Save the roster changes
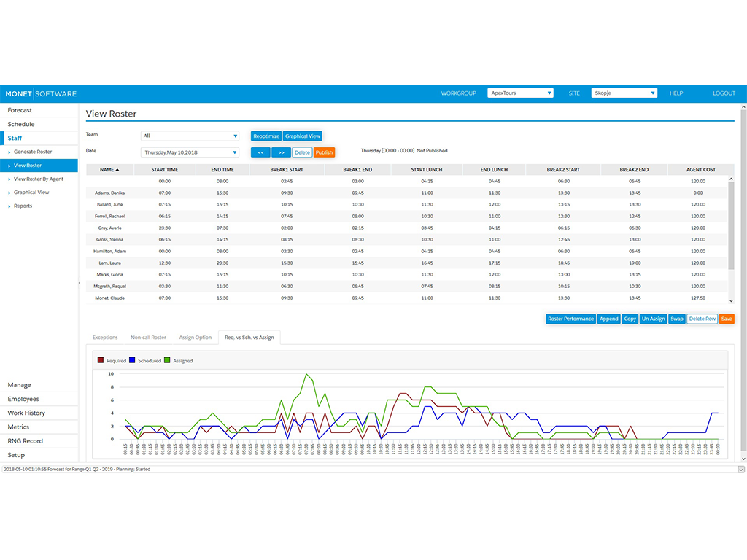 point(726,319)
